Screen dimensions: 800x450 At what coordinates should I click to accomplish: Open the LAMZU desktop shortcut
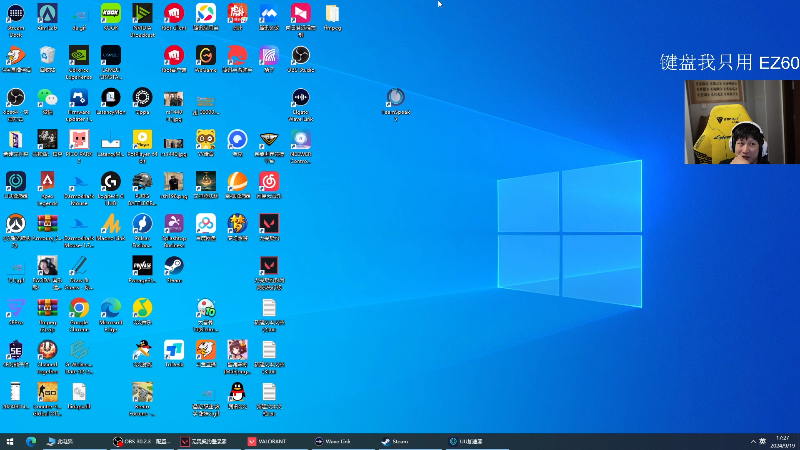tap(111, 62)
